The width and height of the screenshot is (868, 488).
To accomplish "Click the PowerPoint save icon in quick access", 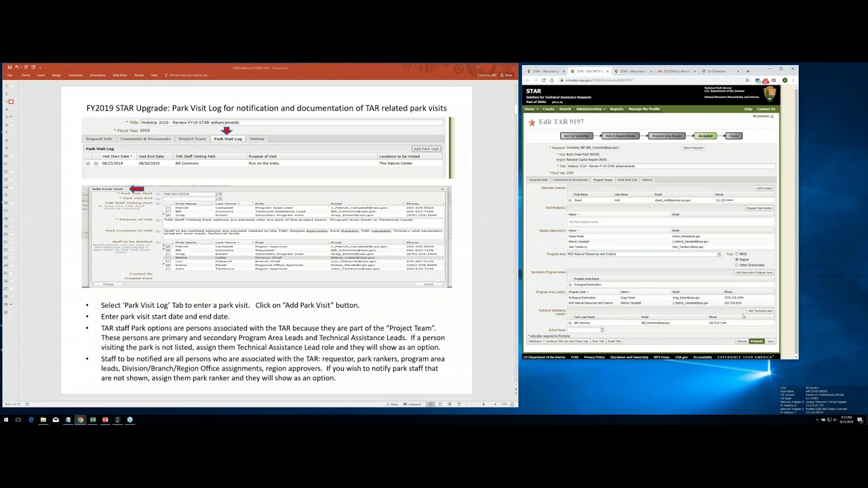I will pos(9,67).
